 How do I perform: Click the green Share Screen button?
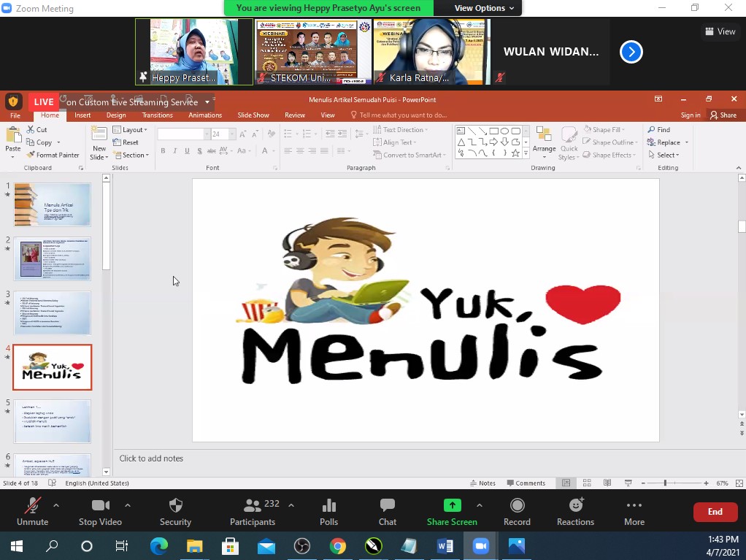[x=452, y=512]
